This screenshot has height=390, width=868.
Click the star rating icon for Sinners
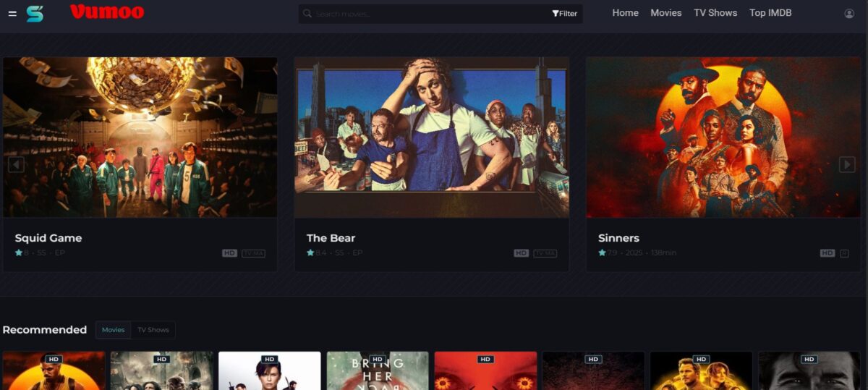(x=602, y=253)
